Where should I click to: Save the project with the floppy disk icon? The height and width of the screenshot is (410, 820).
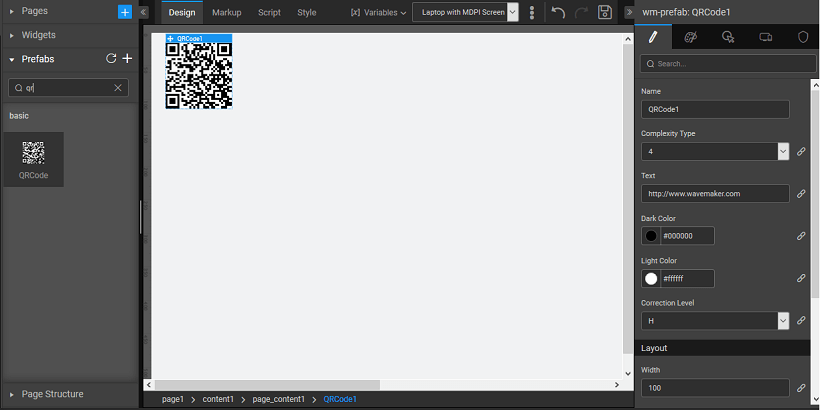[x=605, y=13]
